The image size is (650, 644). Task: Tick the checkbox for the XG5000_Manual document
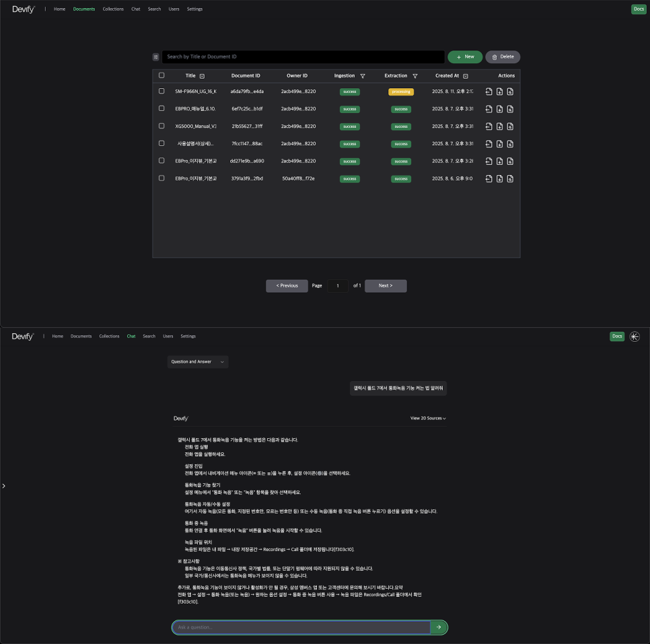pyautogui.click(x=161, y=126)
